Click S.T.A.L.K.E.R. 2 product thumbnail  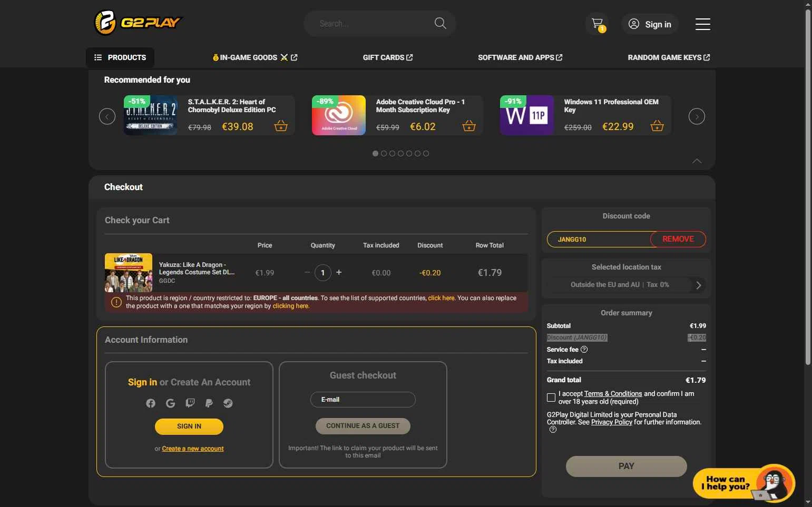(150, 115)
